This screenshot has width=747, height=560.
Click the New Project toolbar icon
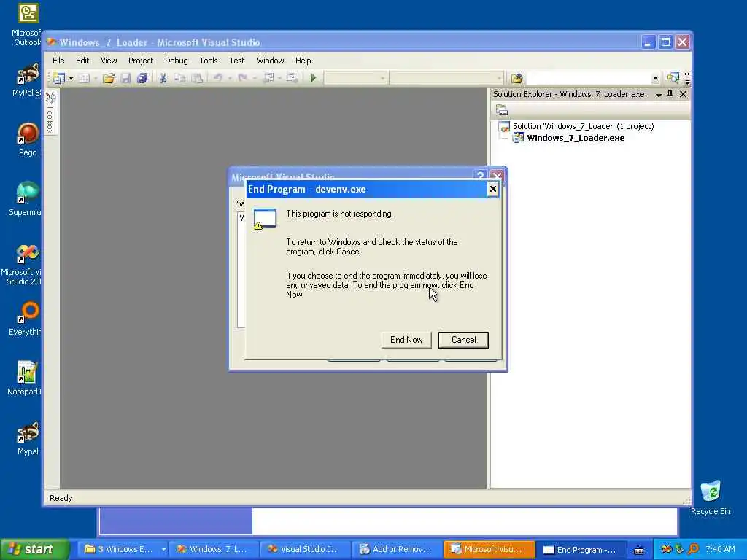pos(59,78)
